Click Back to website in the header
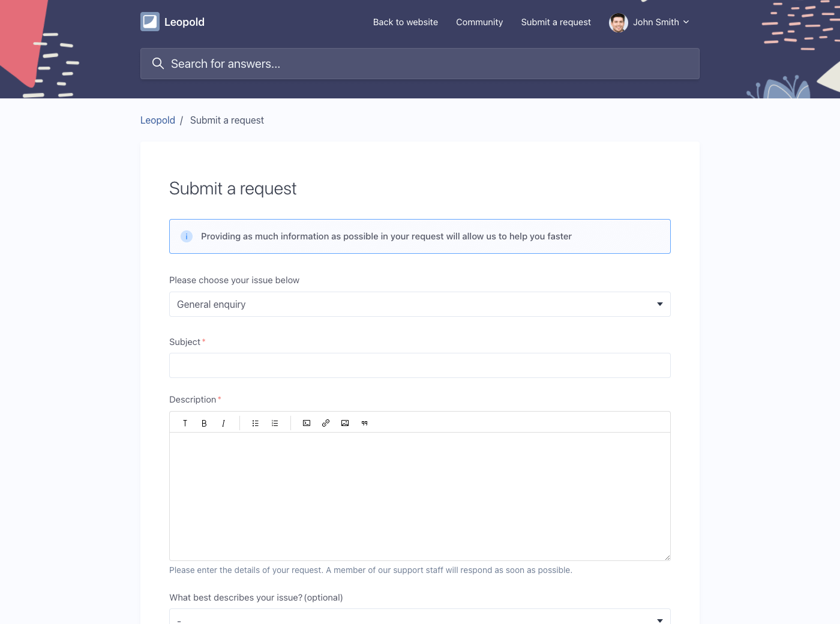 [406, 22]
